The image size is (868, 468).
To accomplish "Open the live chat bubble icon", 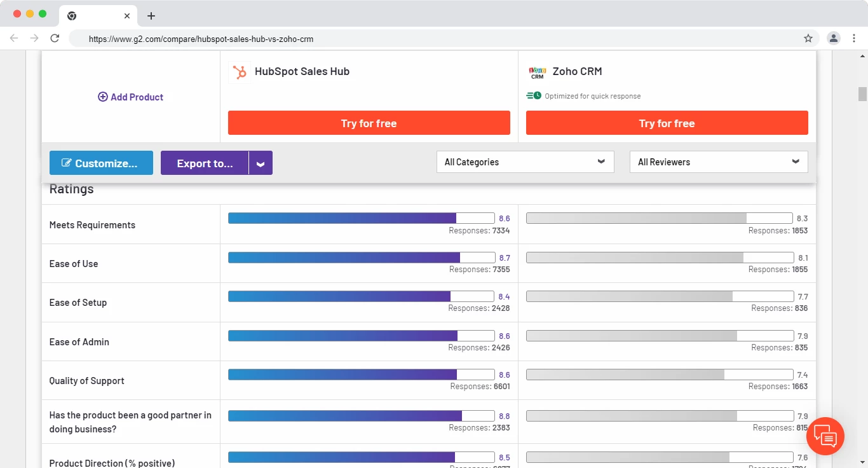I will [825, 436].
